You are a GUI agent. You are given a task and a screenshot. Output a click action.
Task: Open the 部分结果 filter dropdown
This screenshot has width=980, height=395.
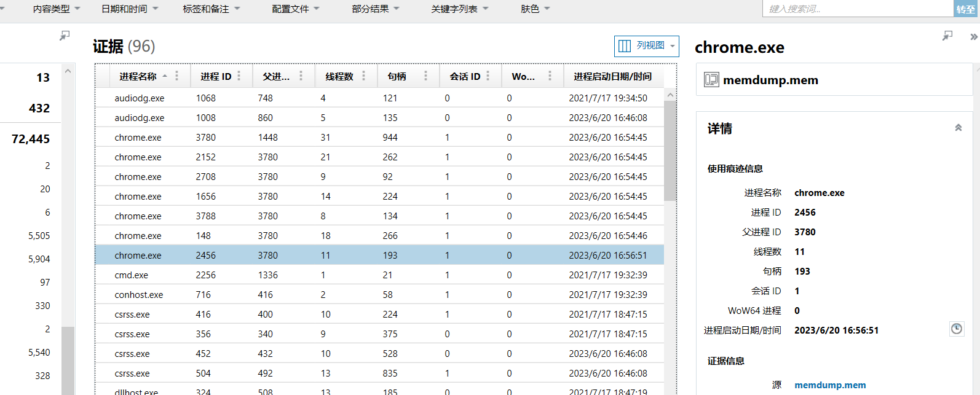tap(376, 9)
